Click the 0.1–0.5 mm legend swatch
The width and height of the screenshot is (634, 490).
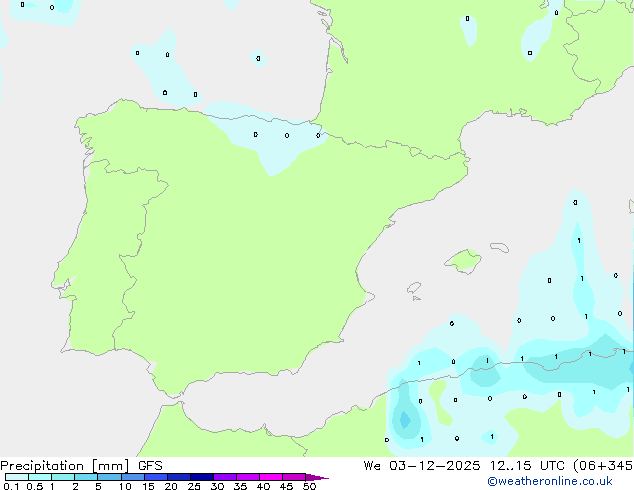(17, 477)
